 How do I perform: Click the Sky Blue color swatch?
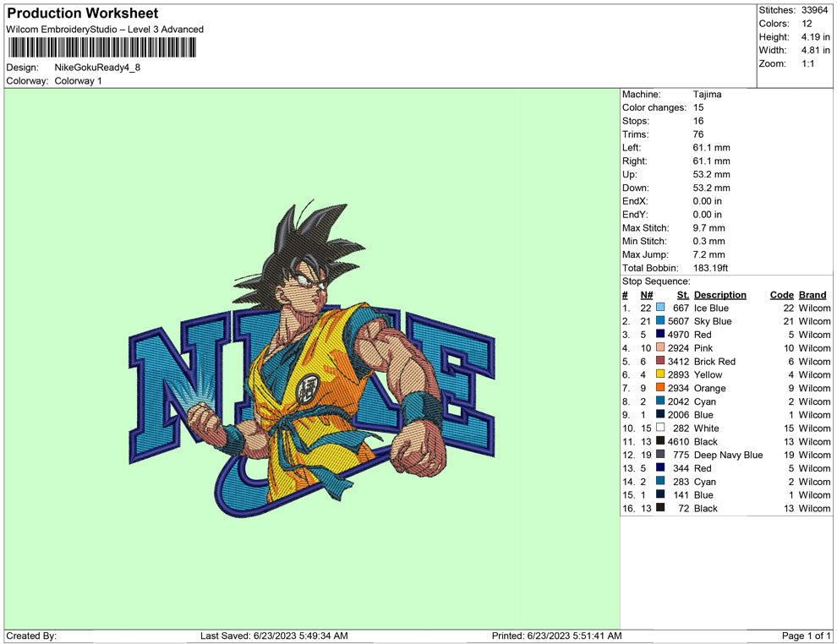pyautogui.click(x=660, y=321)
